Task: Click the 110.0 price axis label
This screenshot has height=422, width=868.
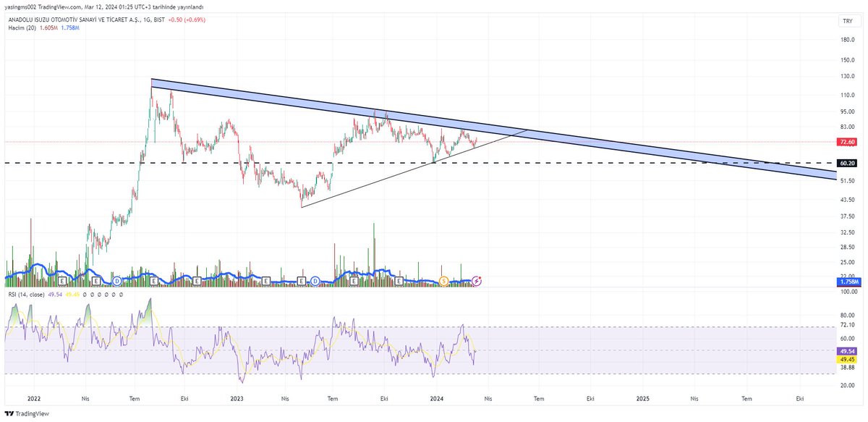Action: pyautogui.click(x=848, y=95)
